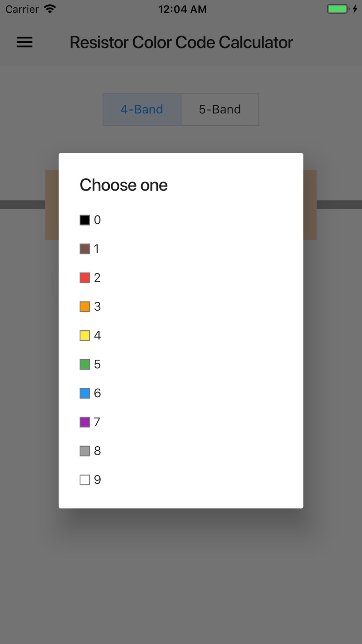Select the orange swatch labeled 3

point(85,306)
